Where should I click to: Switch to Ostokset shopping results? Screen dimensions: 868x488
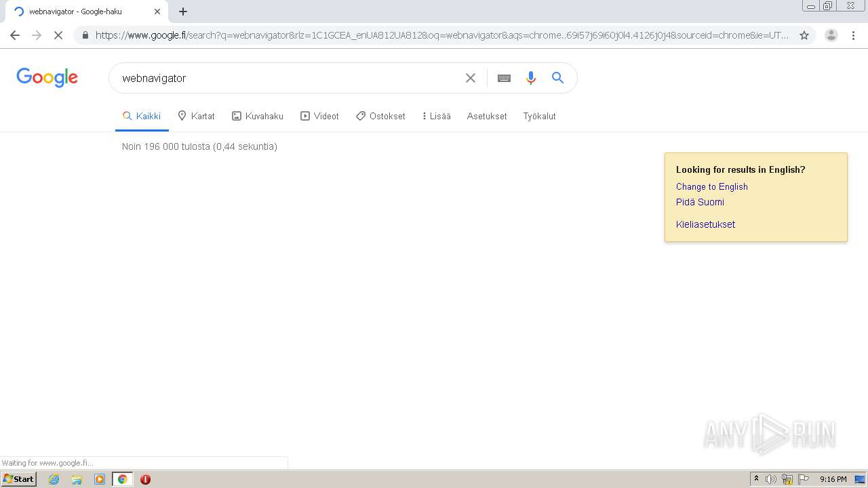pos(380,116)
